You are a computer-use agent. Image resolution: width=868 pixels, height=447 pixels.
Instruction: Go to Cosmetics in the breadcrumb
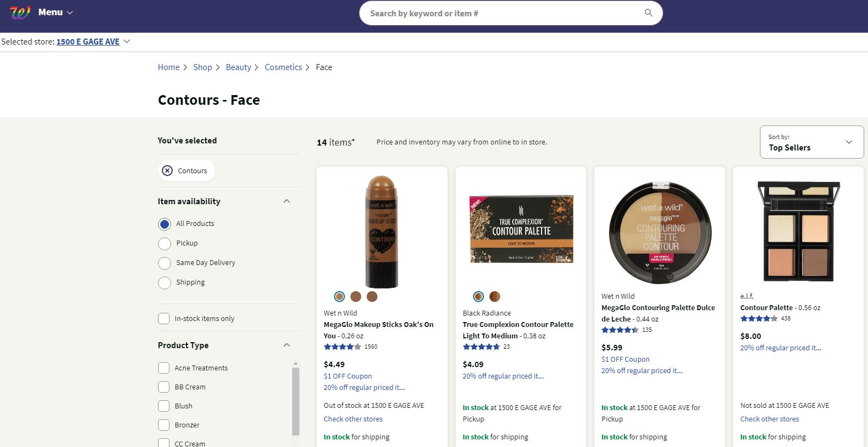[283, 67]
